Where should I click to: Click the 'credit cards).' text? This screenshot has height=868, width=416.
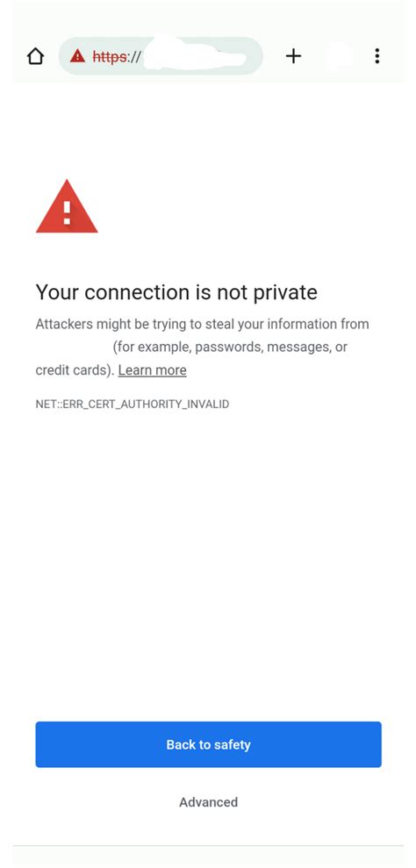point(75,369)
